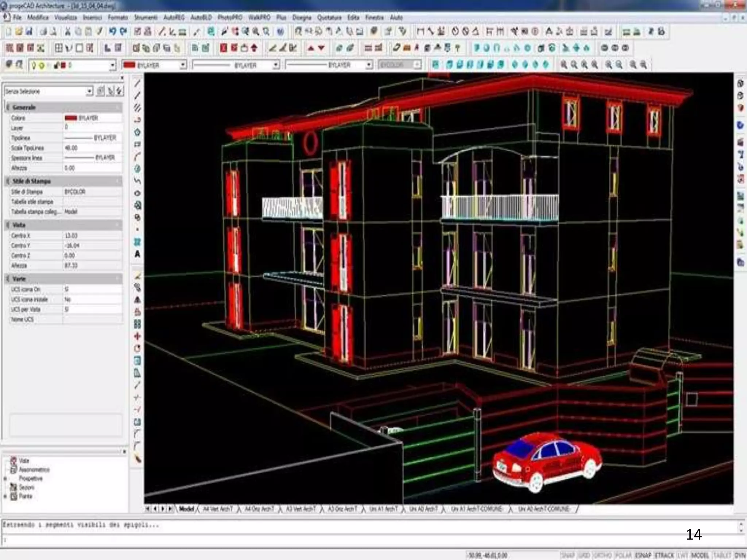Open the color BYLAYER dropdown
Image resolution: width=747 pixels, height=560 pixels.
coord(183,65)
